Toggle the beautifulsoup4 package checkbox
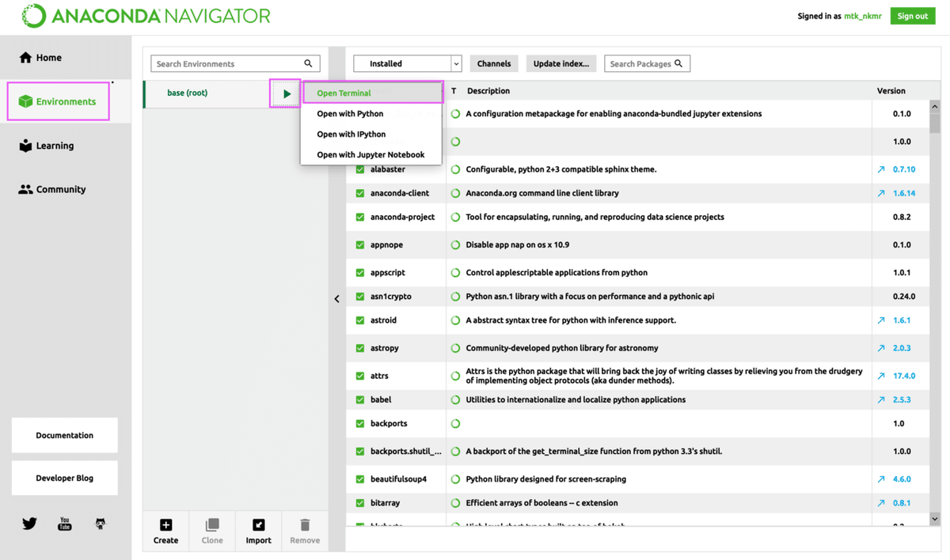Image resolution: width=950 pixels, height=560 pixels. pos(360,479)
